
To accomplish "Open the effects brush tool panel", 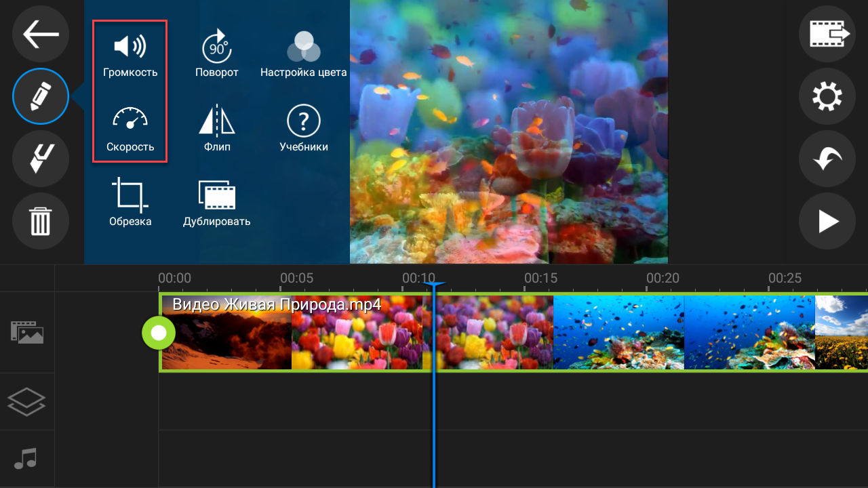I will click(x=41, y=159).
